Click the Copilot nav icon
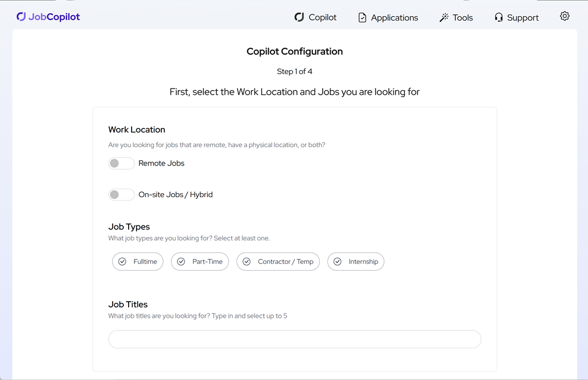 pos(299,17)
